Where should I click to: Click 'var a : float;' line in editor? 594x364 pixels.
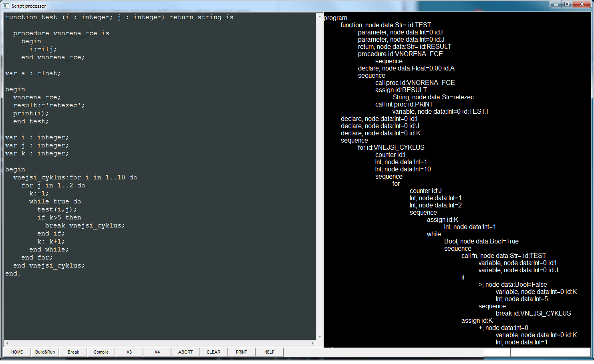click(33, 73)
